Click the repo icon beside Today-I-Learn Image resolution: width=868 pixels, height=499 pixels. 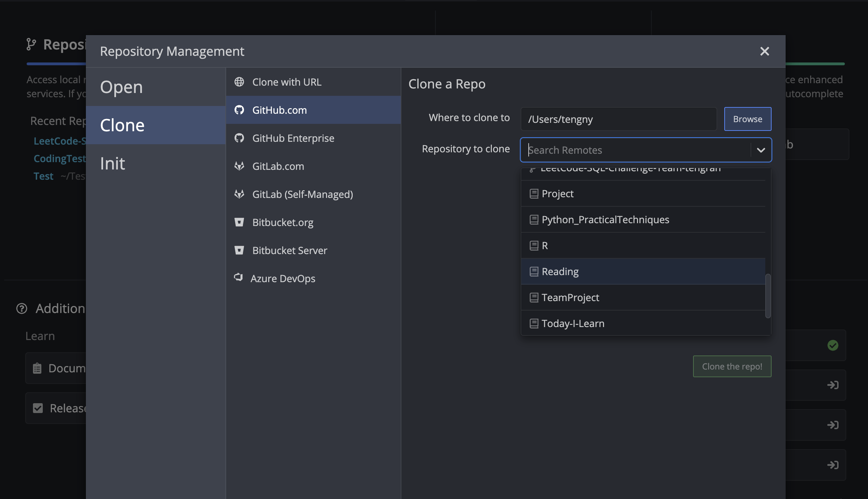(534, 323)
